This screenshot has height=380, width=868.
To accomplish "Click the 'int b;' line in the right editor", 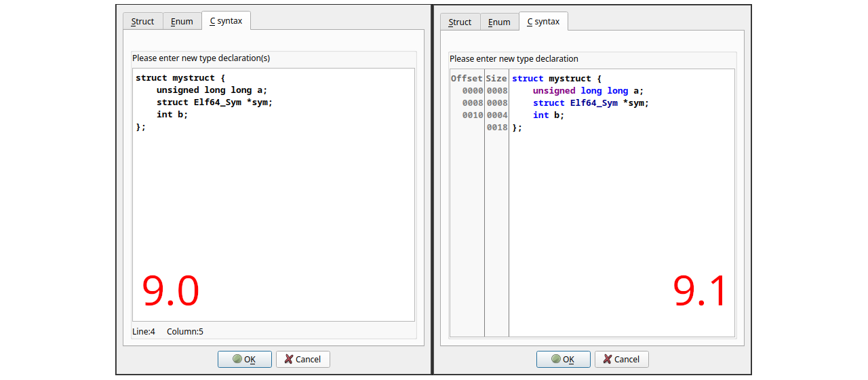I will (x=549, y=115).
